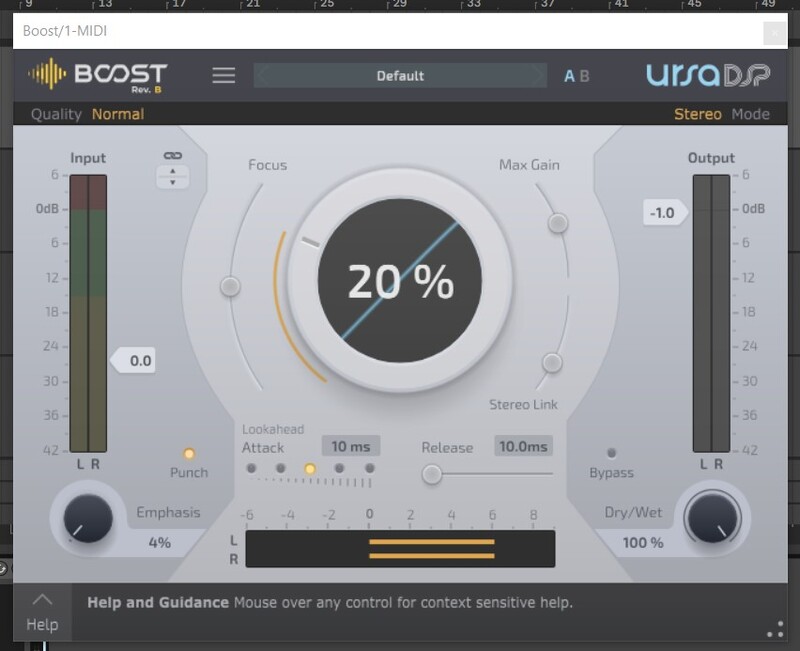Click the Release slider handle
This screenshot has width=800, height=651.
431,474
